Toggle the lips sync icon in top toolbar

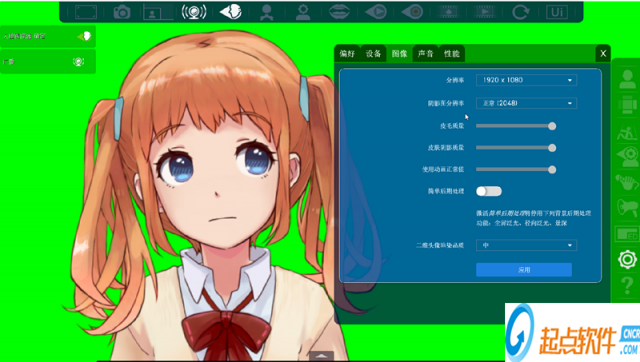[339, 12]
